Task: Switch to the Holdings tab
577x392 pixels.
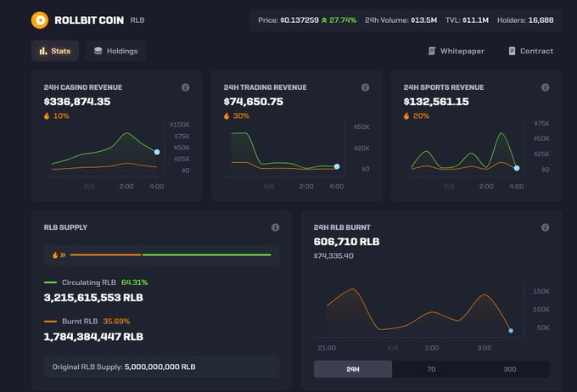Action: [x=115, y=51]
